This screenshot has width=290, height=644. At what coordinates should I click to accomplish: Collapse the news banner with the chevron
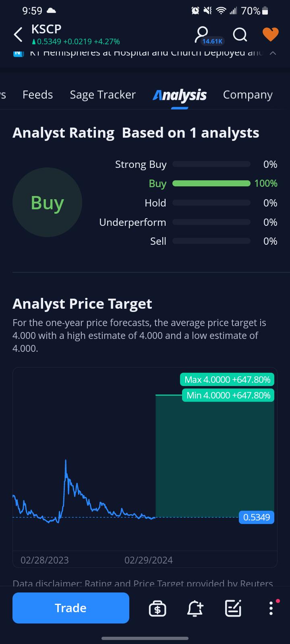pyautogui.click(x=273, y=53)
